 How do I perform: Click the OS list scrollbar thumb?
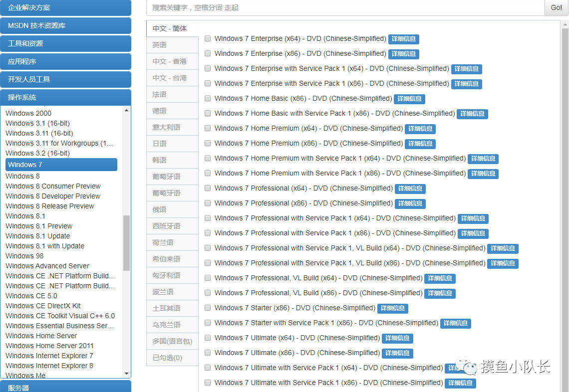pos(126,243)
